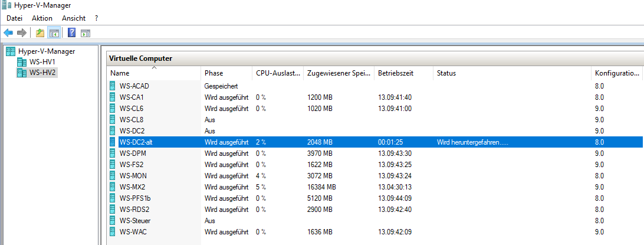Select the WS-Steuer row name

pyautogui.click(x=134, y=220)
